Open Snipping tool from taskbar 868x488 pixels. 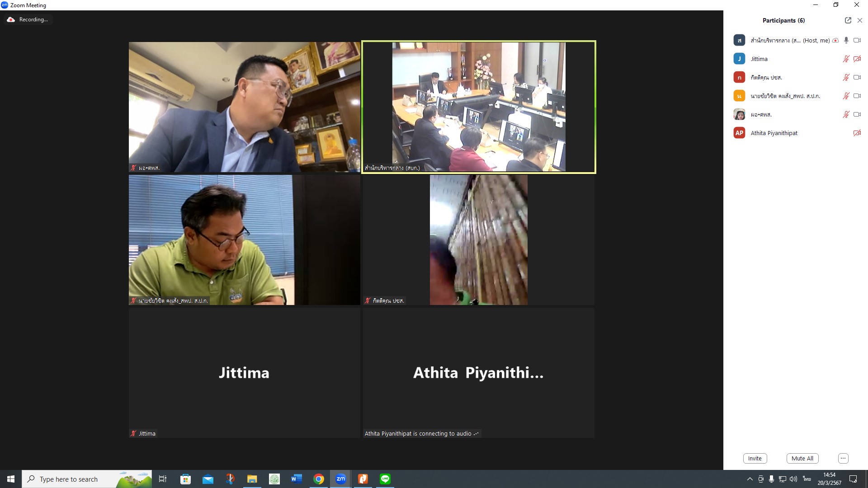[230, 479]
